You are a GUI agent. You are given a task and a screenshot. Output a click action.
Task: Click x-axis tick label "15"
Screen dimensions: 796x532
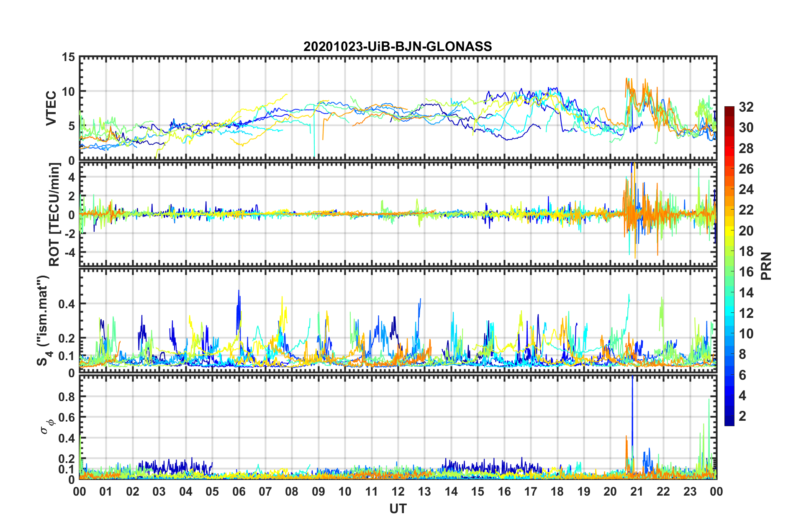[x=478, y=491]
